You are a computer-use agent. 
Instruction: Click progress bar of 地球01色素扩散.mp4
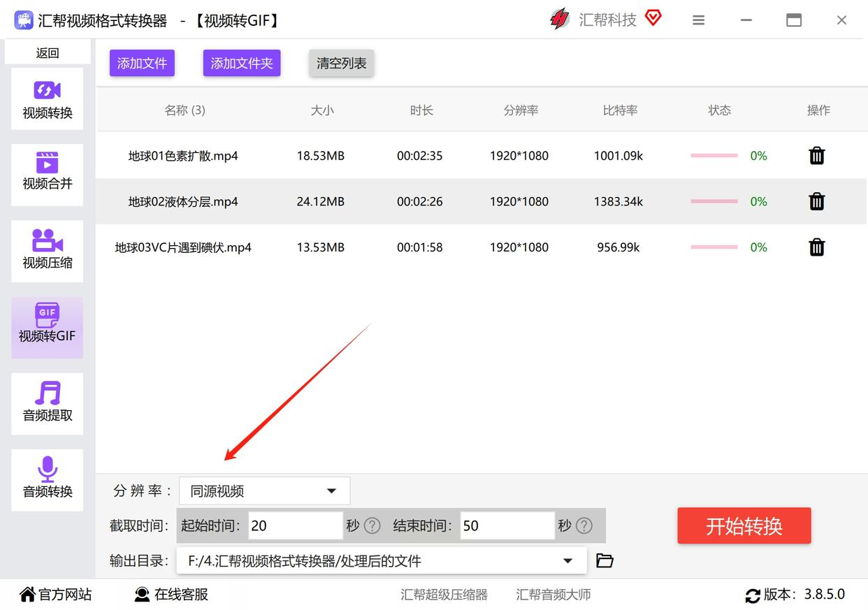(714, 156)
